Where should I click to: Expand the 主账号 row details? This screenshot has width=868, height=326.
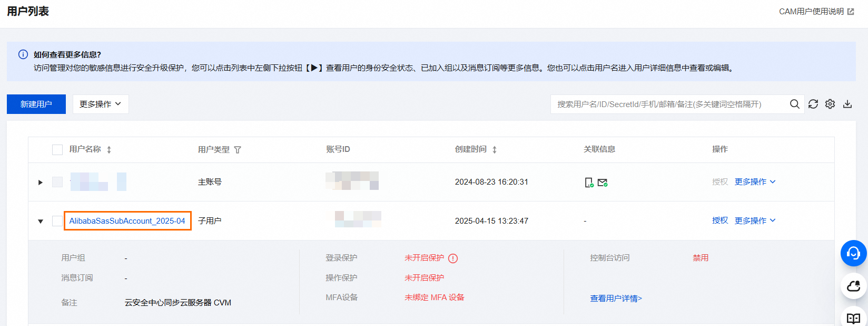tap(41, 183)
